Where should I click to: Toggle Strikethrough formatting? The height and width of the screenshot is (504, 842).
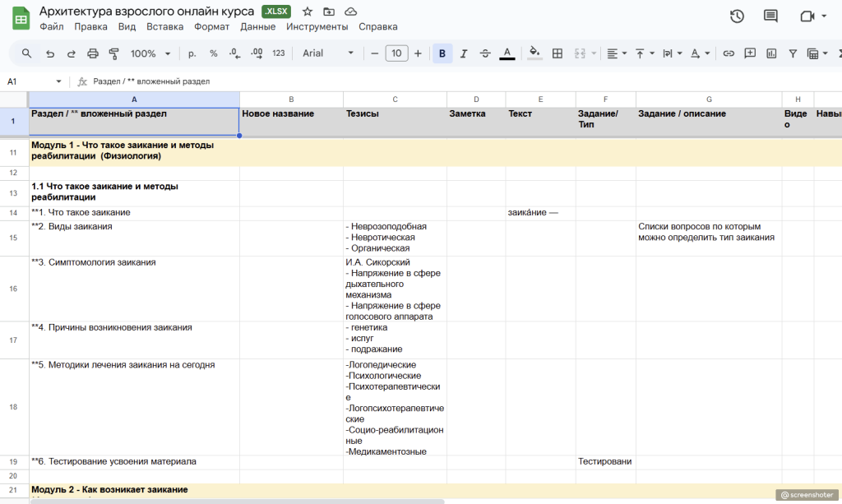click(485, 53)
